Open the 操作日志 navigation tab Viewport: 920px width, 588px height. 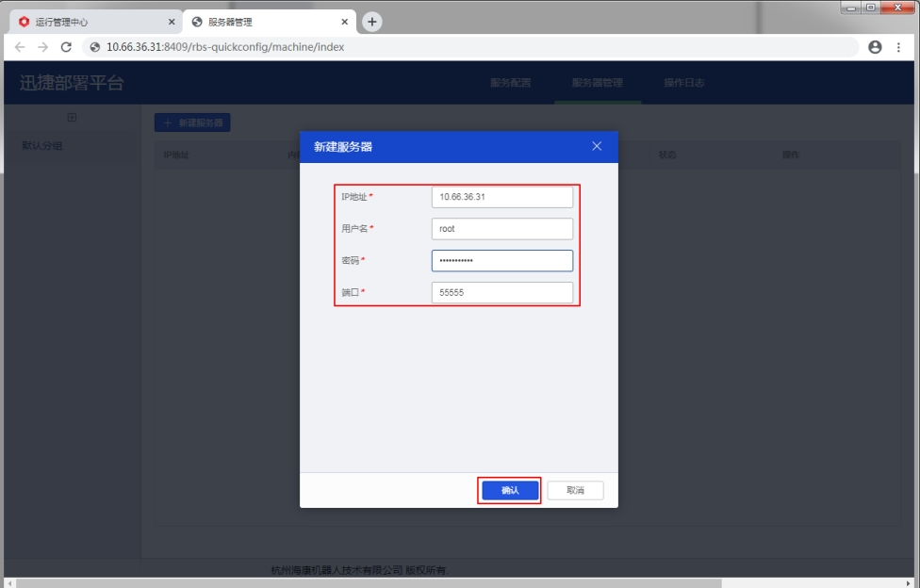point(684,83)
